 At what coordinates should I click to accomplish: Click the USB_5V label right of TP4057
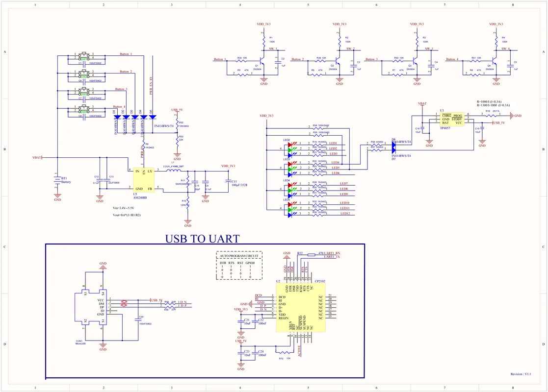pyautogui.click(x=499, y=123)
